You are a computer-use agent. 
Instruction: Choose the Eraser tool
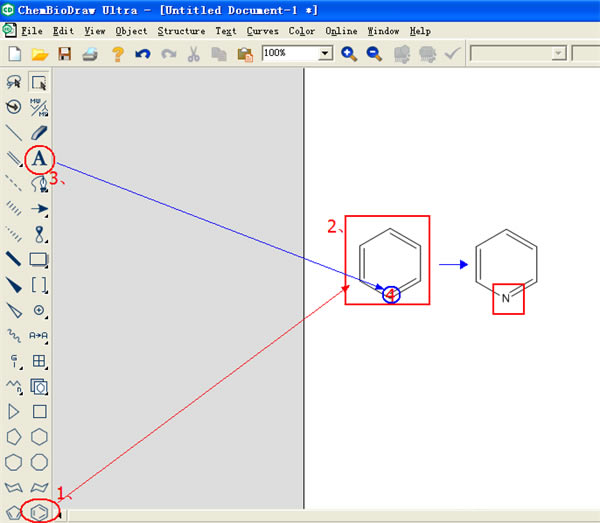pyautogui.click(x=39, y=132)
